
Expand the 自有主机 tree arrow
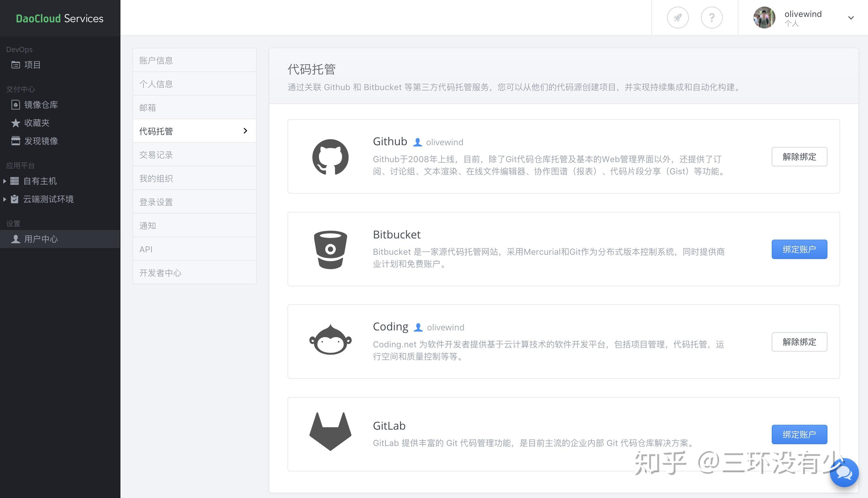pos(5,181)
